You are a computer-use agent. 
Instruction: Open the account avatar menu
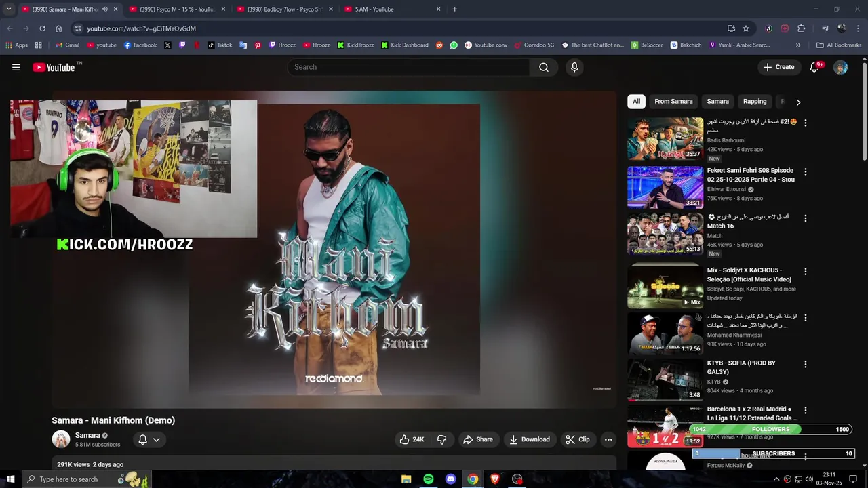(840, 67)
